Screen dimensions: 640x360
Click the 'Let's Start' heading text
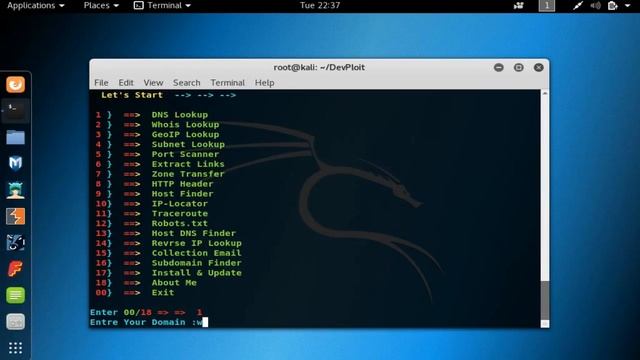(x=132, y=95)
